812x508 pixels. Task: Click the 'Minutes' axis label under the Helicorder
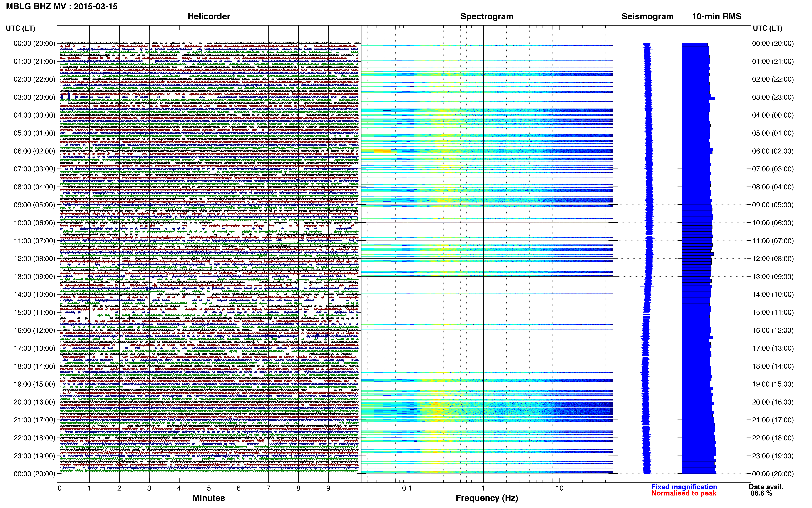[x=209, y=498]
